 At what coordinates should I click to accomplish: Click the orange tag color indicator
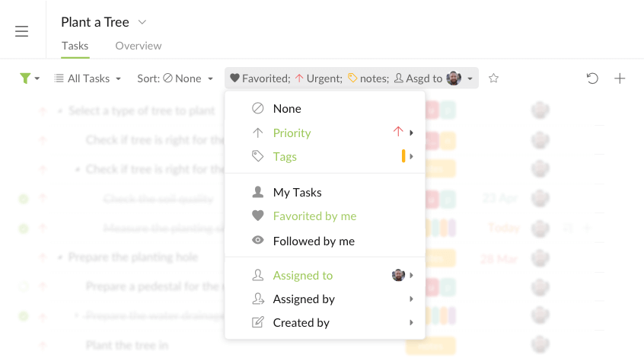[403, 157]
